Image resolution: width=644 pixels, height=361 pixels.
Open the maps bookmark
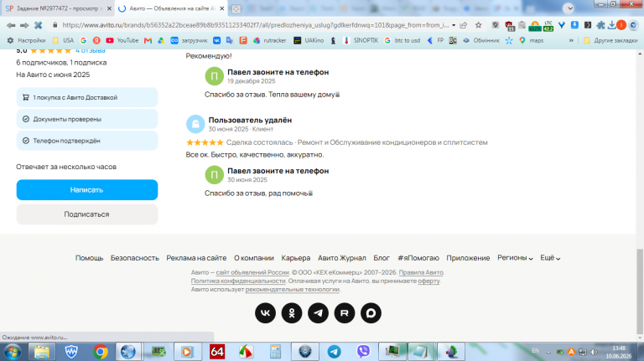coord(531,40)
